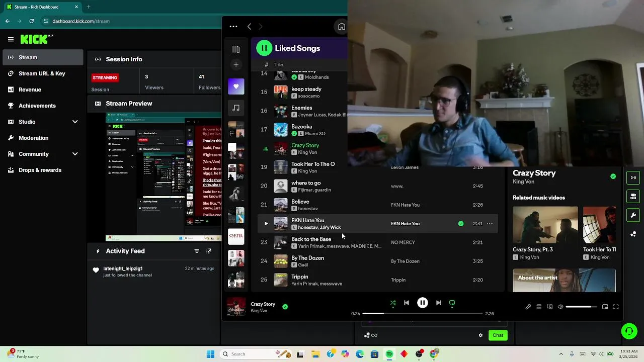This screenshot has width=644, height=362.
Task: Open the Moderation page
Action: [43, 138]
